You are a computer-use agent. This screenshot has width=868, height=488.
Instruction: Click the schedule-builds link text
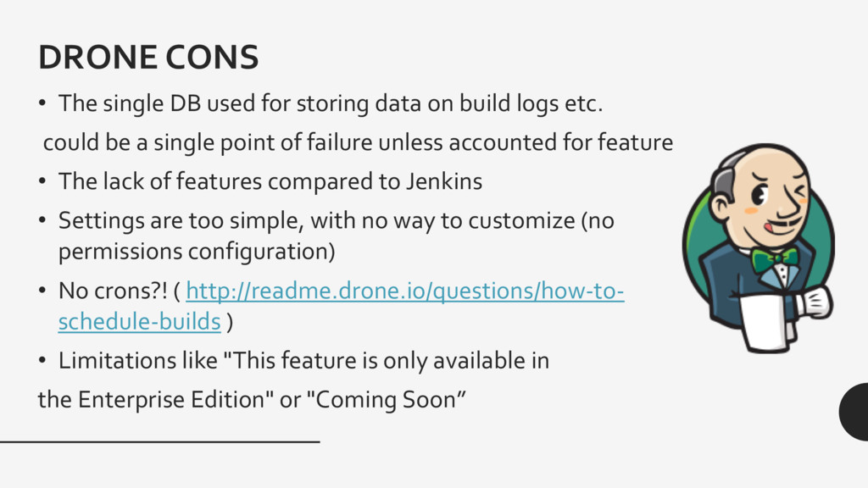140,321
